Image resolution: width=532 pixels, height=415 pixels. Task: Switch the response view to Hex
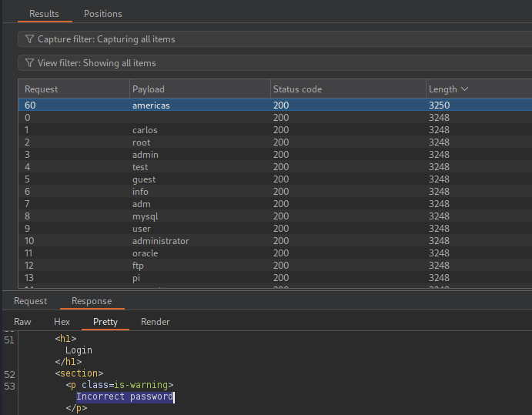[x=62, y=322]
